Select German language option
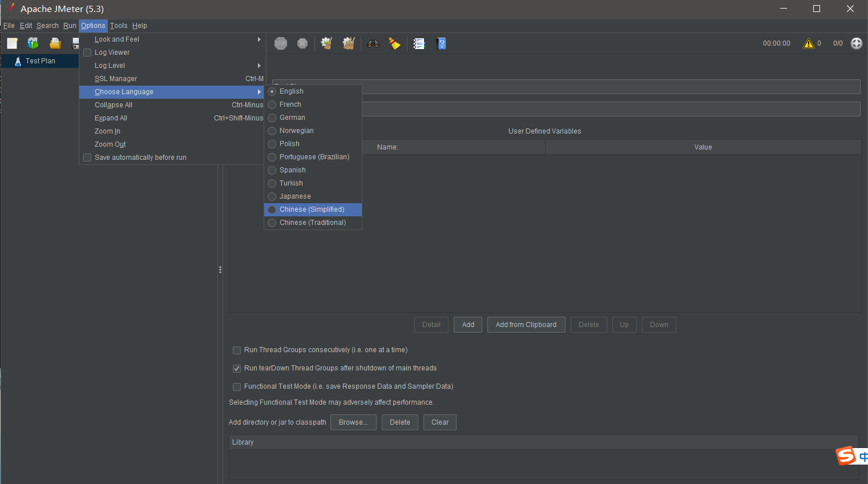Screen dimensions: 868x484 [x=313, y=118]
